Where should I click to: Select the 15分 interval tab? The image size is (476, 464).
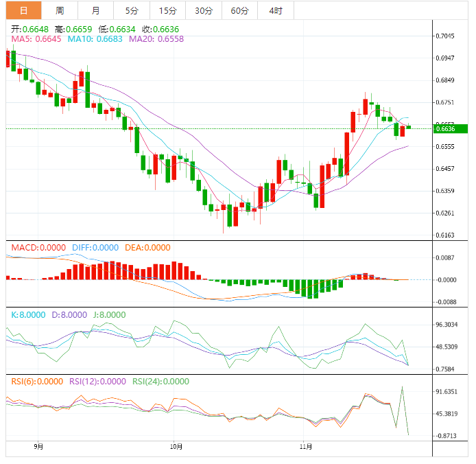pos(167,10)
